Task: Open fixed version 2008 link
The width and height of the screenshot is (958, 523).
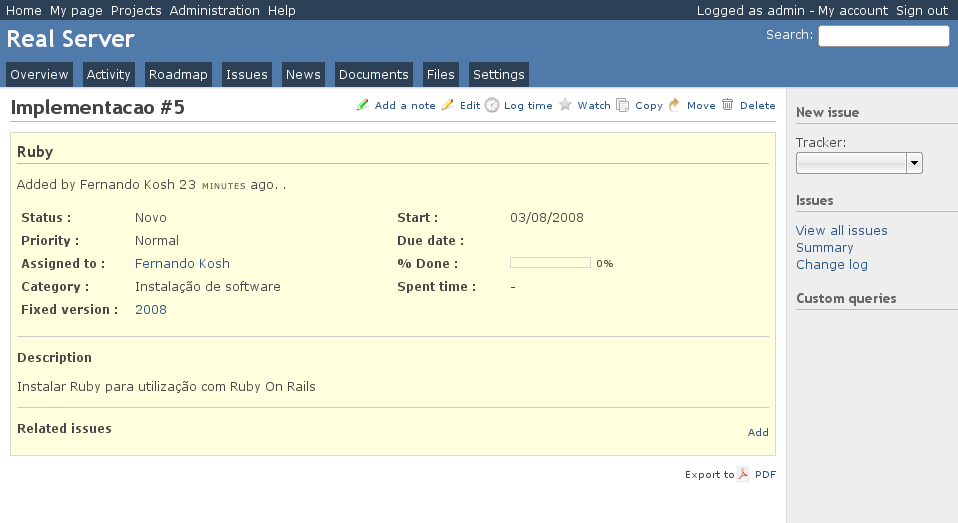Action: click(x=151, y=310)
